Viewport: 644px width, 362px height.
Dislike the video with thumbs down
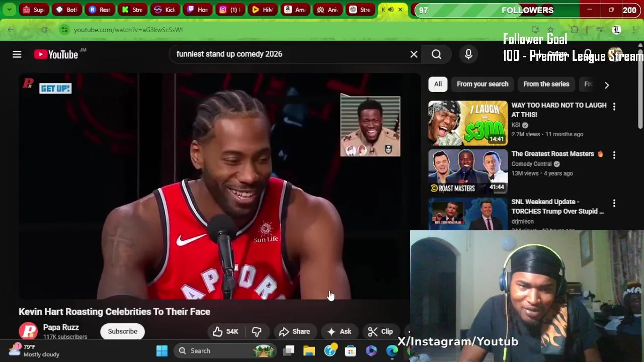coord(257,331)
